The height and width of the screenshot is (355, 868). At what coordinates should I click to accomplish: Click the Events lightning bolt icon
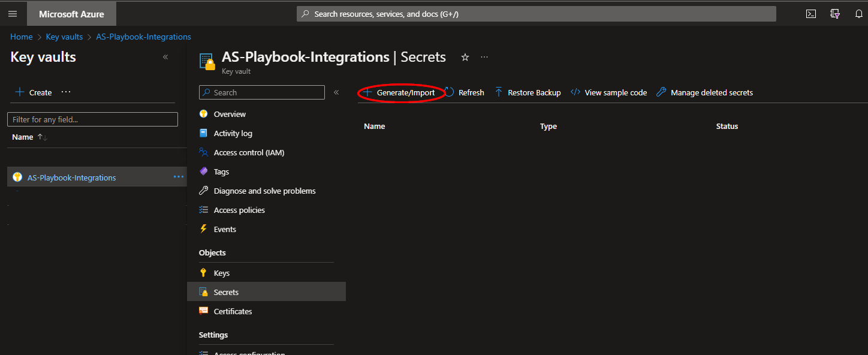204,229
